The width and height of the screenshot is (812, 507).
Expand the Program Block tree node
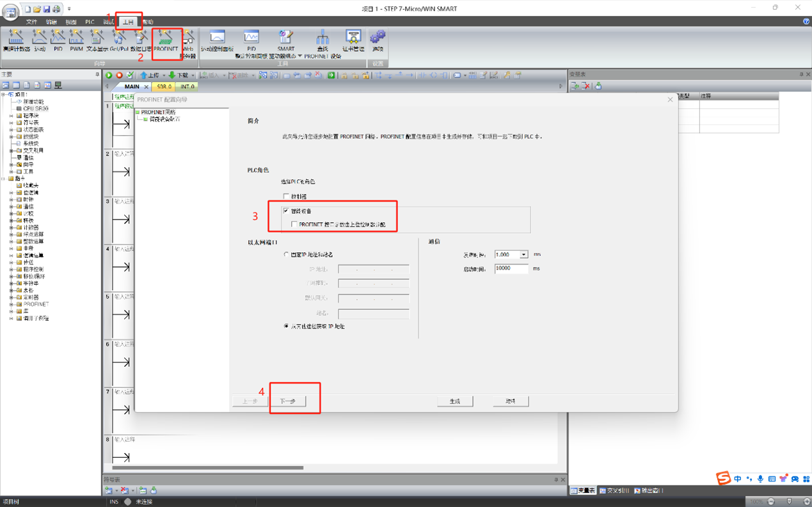tap(11, 116)
